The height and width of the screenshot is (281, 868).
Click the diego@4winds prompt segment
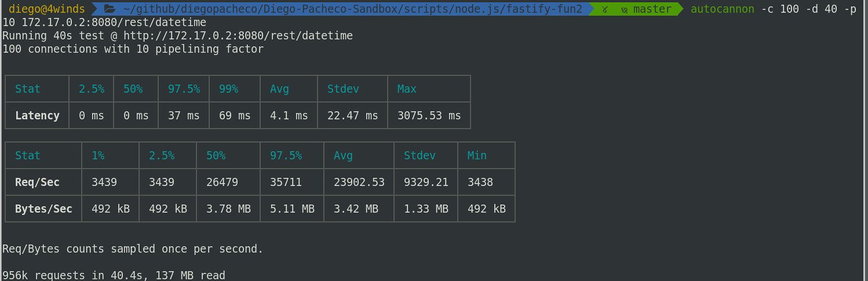point(46,9)
